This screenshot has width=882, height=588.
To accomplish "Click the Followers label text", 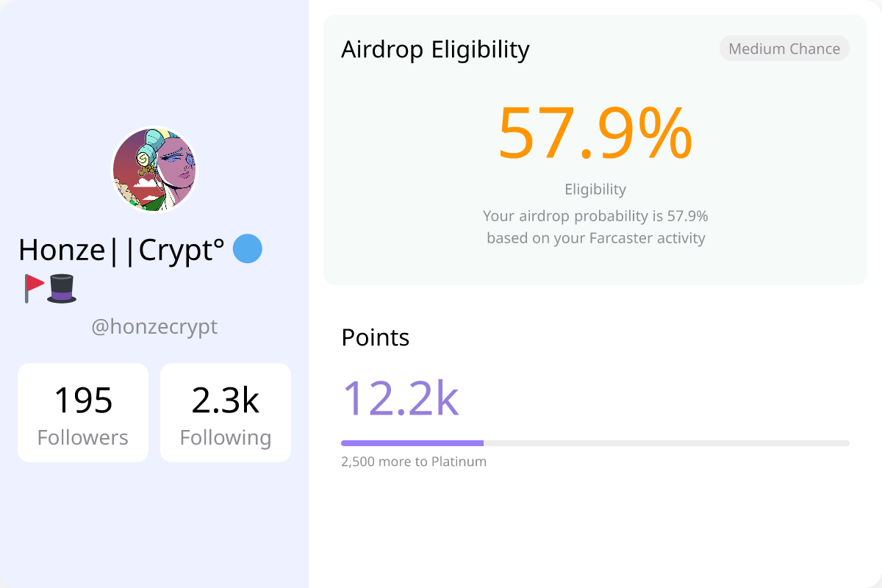I will click(x=83, y=438).
